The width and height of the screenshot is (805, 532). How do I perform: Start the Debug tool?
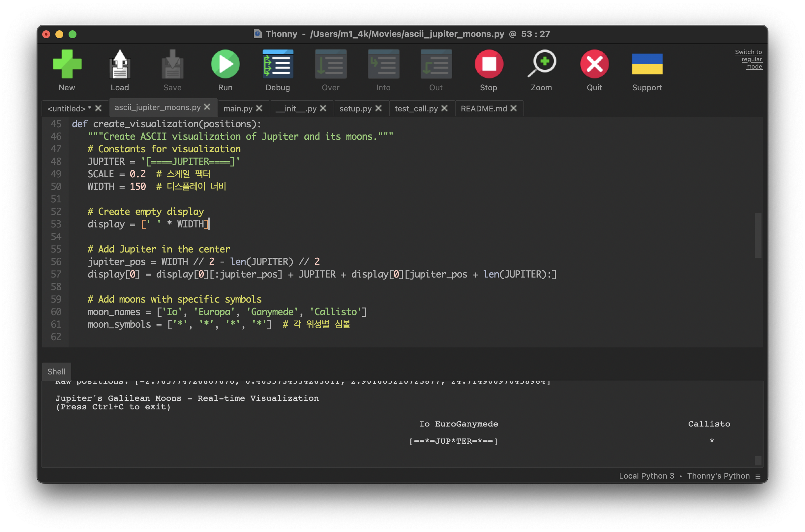[x=278, y=65]
